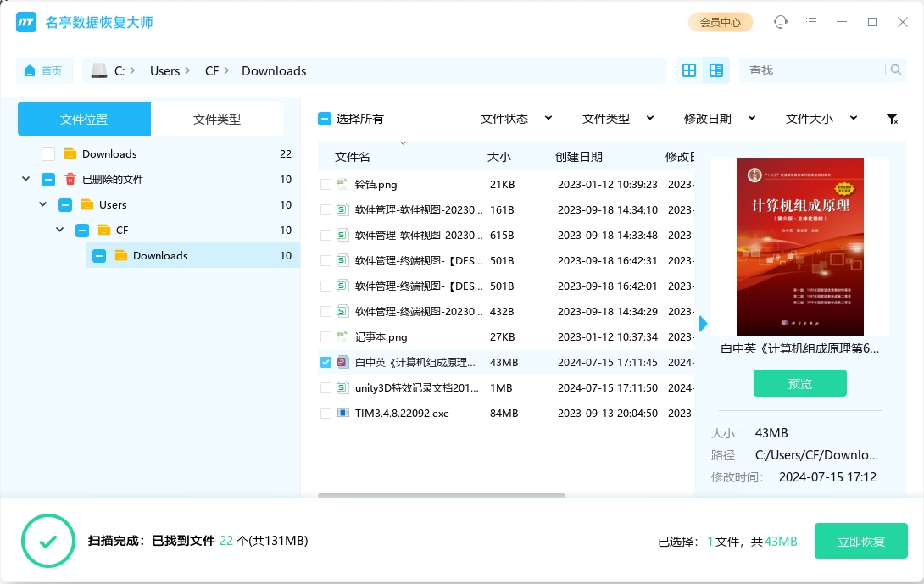Go to 首页 home button
924x584 pixels.
[x=44, y=70]
